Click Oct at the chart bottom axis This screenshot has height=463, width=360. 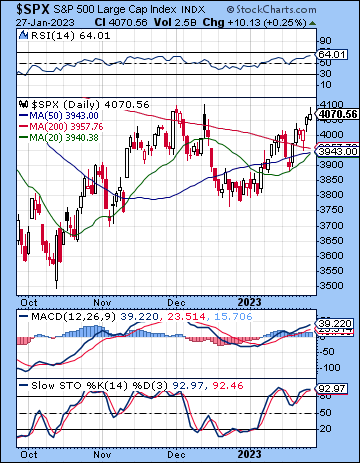[x=29, y=454]
